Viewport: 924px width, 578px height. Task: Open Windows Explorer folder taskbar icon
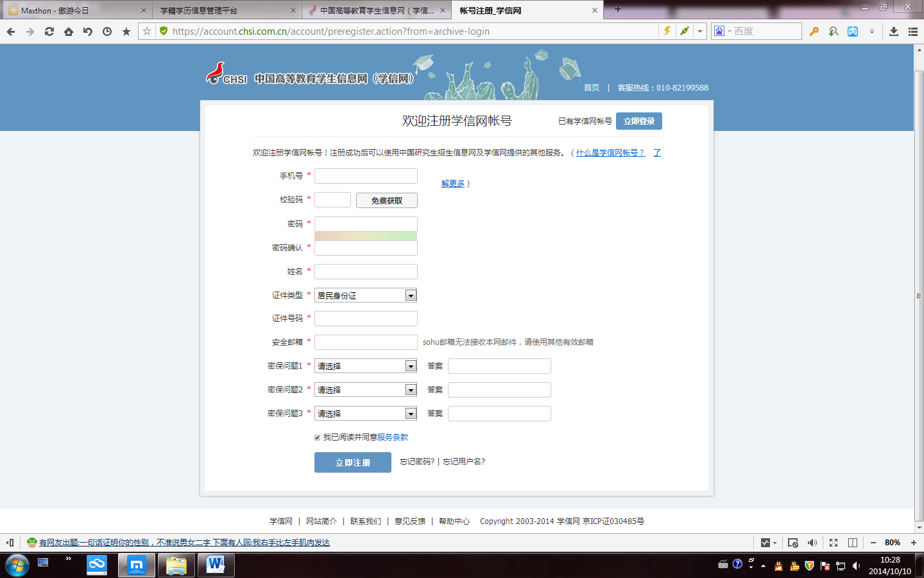click(x=176, y=565)
